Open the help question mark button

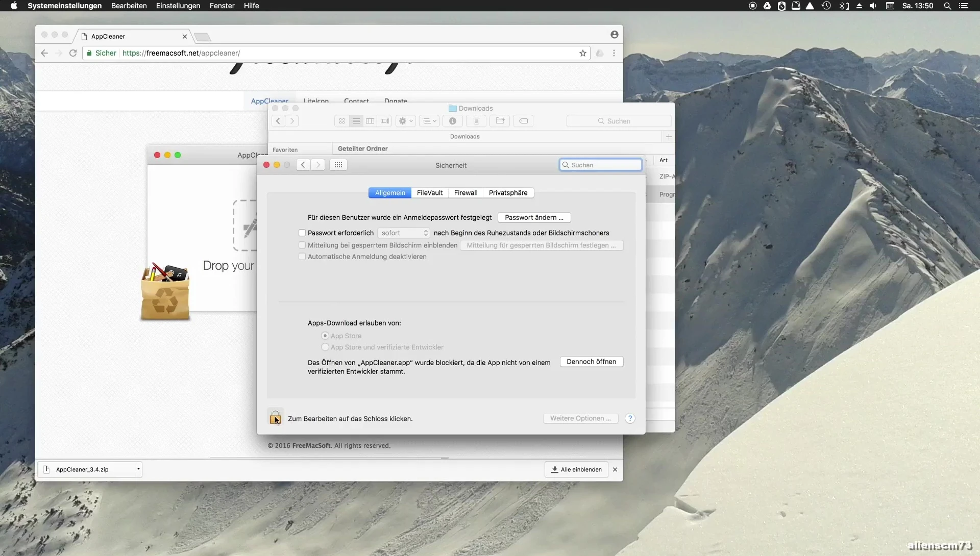point(630,418)
